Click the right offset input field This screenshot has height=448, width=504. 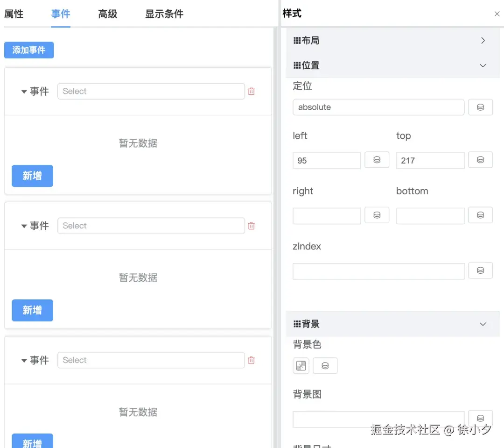coord(327,215)
